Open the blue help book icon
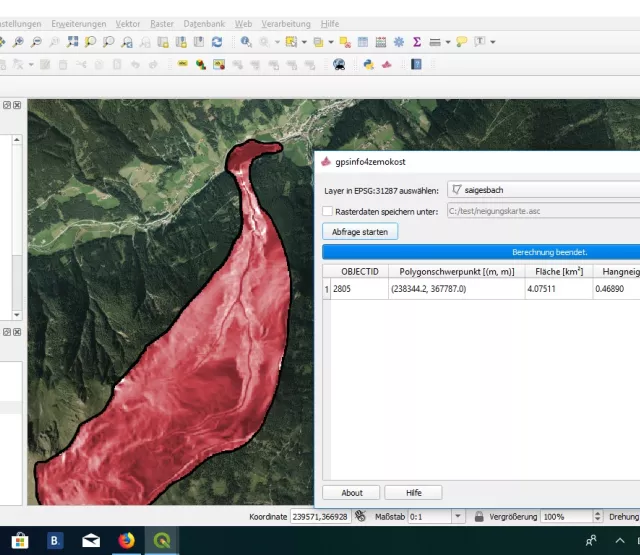The width and height of the screenshot is (640, 555). click(x=416, y=64)
